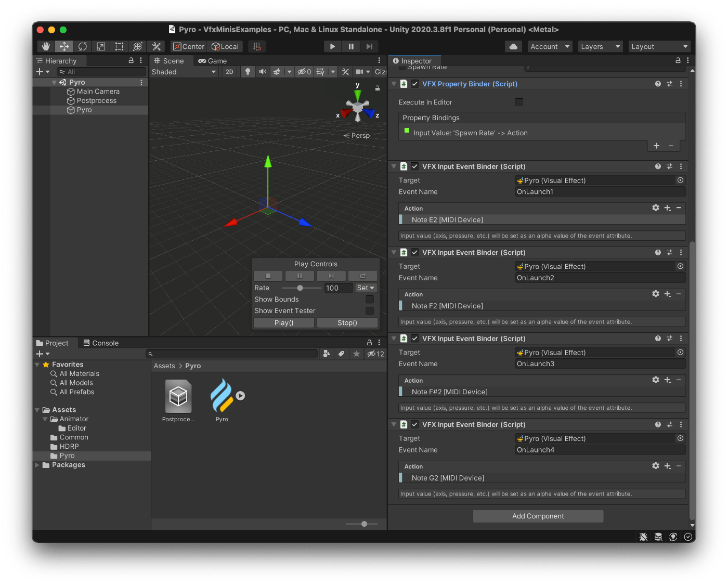Open the Account dropdown
728x585 pixels.
[x=550, y=46]
